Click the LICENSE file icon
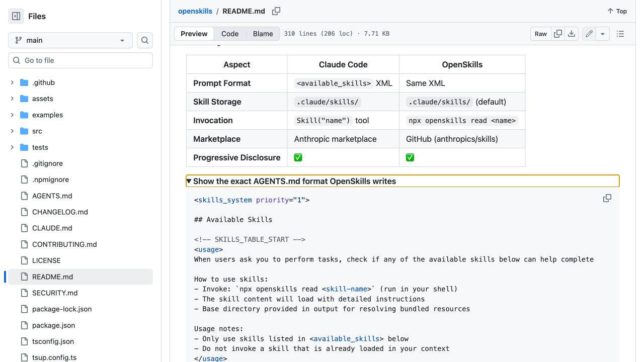The width and height of the screenshot is (644, 362). pos(24,260)
